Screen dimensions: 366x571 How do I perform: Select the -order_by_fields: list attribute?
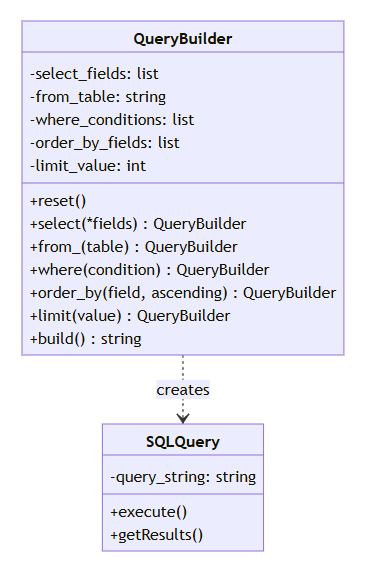pyautogui.click(x=105, y=143)
